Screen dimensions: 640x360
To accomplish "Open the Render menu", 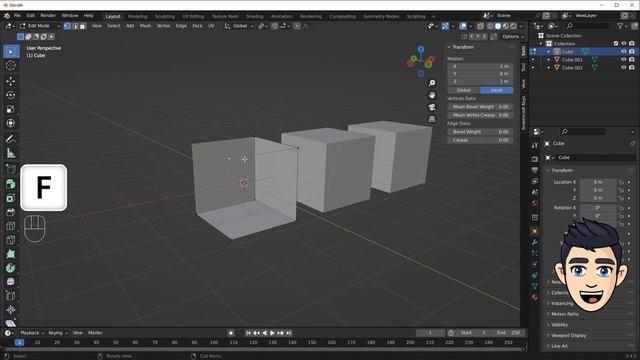I will (x=48, y=16).
